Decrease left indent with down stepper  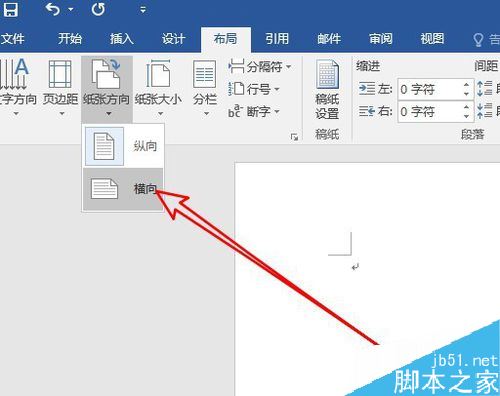pos(466,94)
